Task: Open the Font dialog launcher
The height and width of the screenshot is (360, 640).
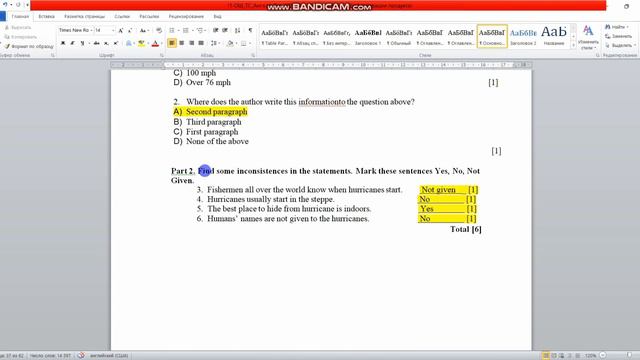Action: [162, 55]
